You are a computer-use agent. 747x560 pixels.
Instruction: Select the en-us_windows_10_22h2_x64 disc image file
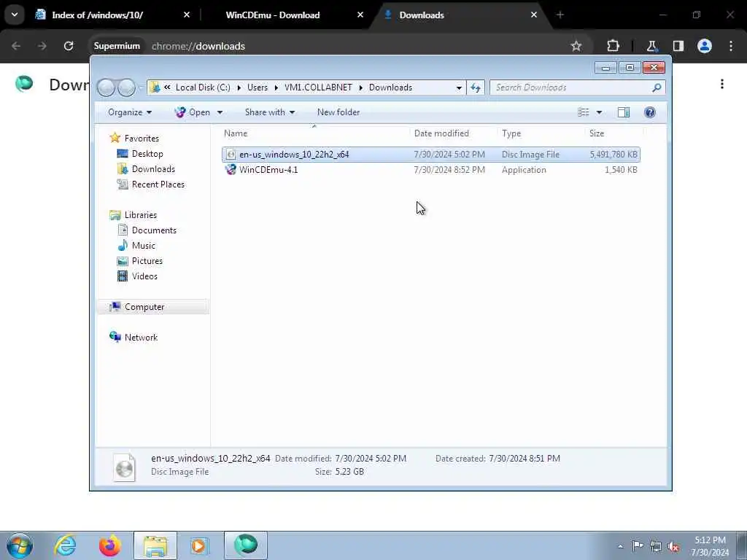(430, 155)
